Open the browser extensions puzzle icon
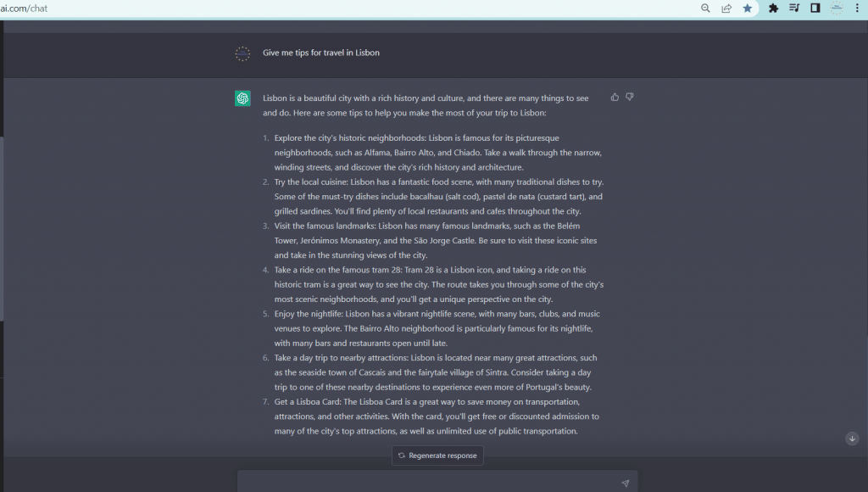 click(773, 8)
